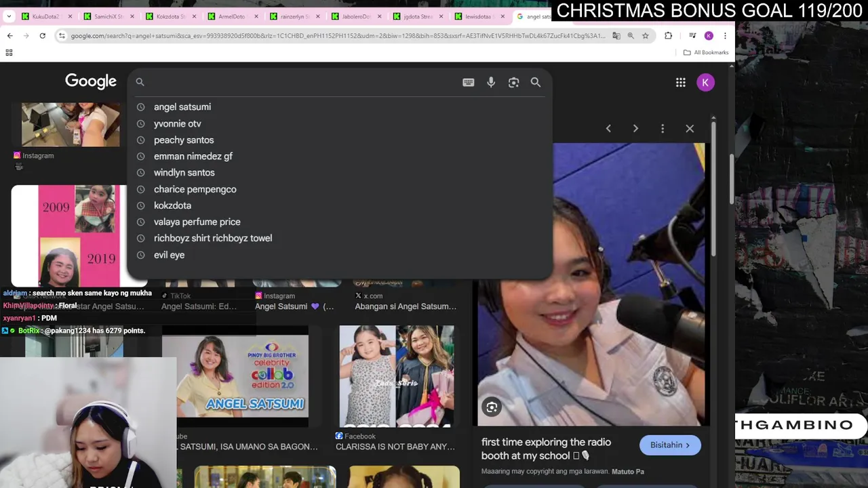Switch to the ArmelDoto tab

232,16
